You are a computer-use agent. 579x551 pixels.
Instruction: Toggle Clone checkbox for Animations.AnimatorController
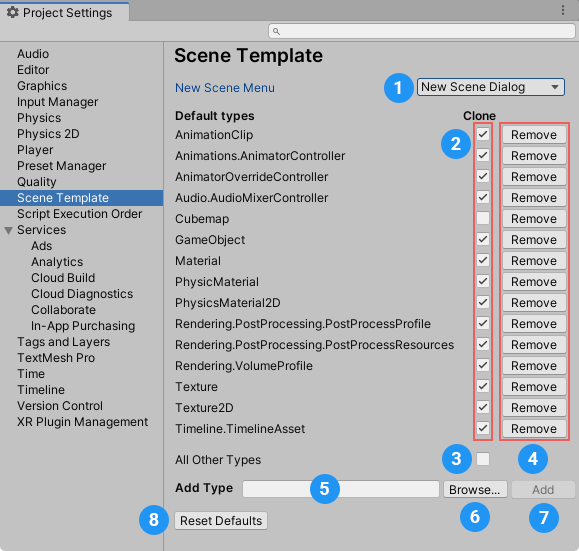pyautogui.click(x=483, y=155)
